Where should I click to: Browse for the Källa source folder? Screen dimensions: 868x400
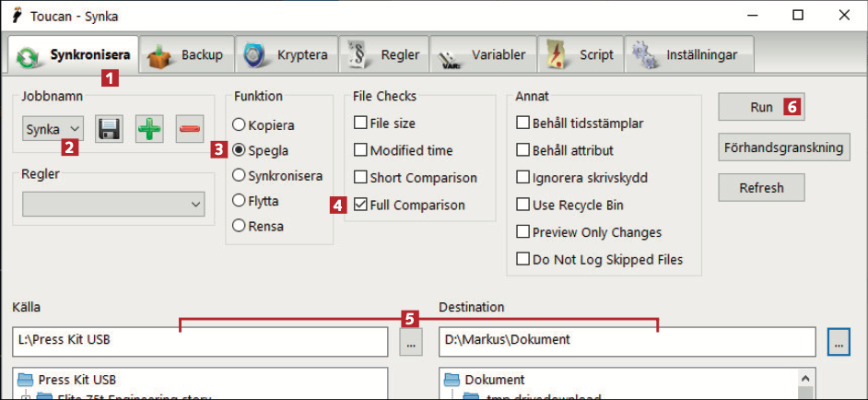410,341
